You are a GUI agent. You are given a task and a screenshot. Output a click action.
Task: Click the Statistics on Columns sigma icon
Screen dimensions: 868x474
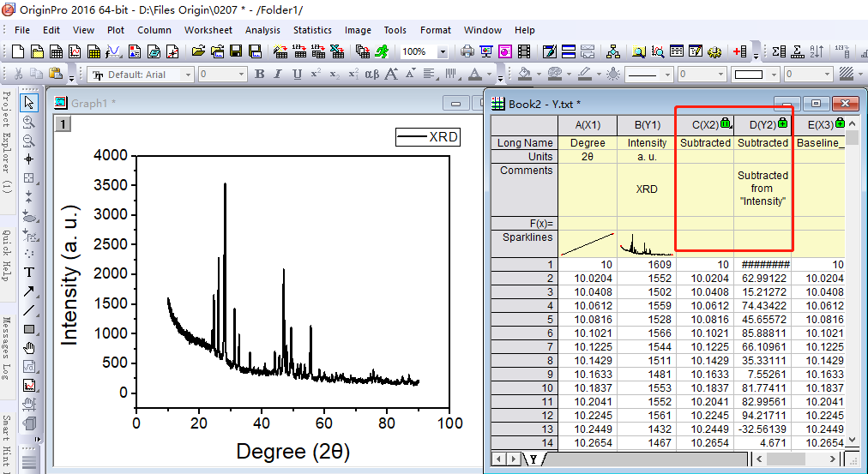tap(779, 52)
